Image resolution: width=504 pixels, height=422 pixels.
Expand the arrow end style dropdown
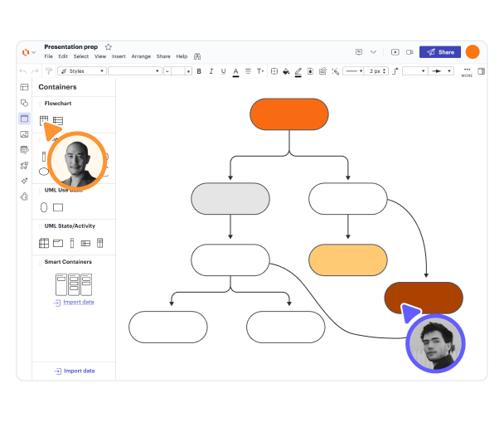tap(441, 71)
